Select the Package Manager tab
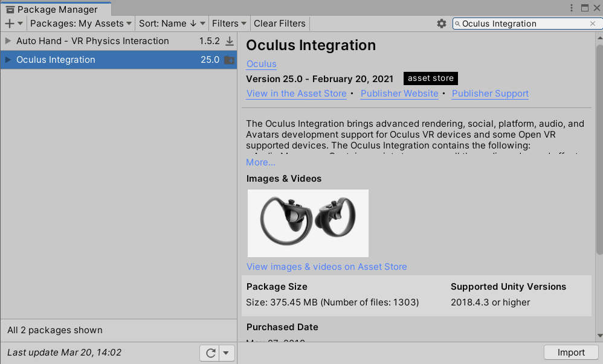The width and height of the screenshot is (603, 364). (56, 9)
